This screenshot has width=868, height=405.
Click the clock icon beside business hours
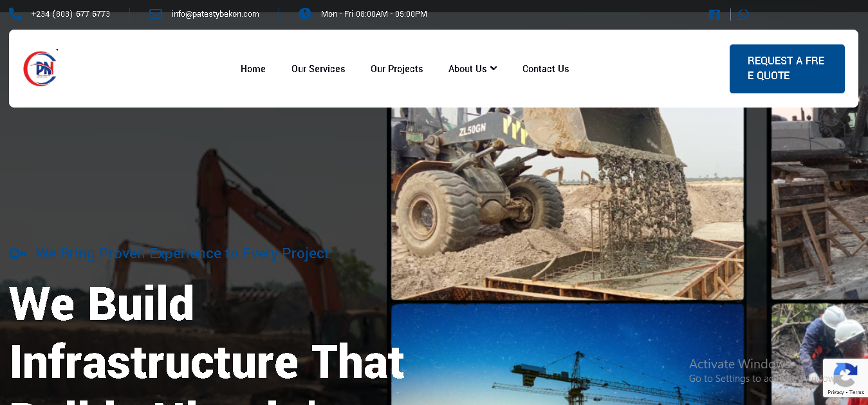click(305, 14)
